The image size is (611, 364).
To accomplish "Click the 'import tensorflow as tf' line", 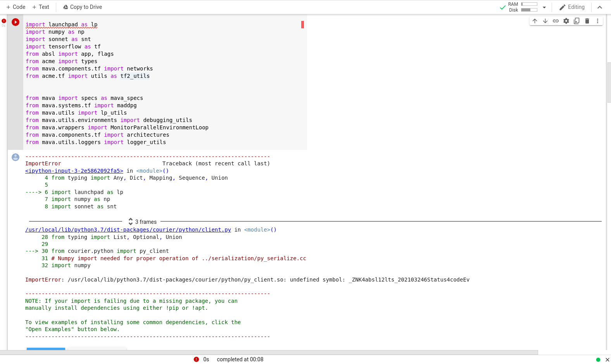I will pos(63,46).
